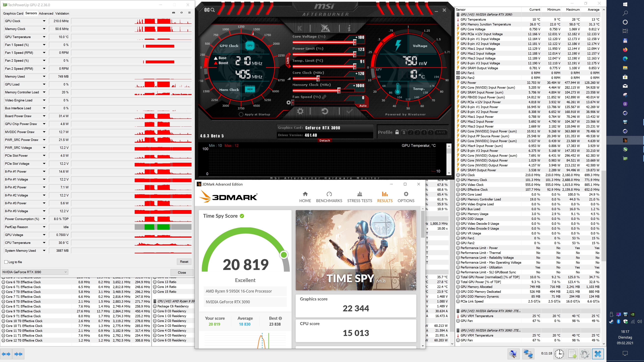Open the voltage-frequency curve editor bars icon
Screen dimensions: 644x362
(289, 79)
